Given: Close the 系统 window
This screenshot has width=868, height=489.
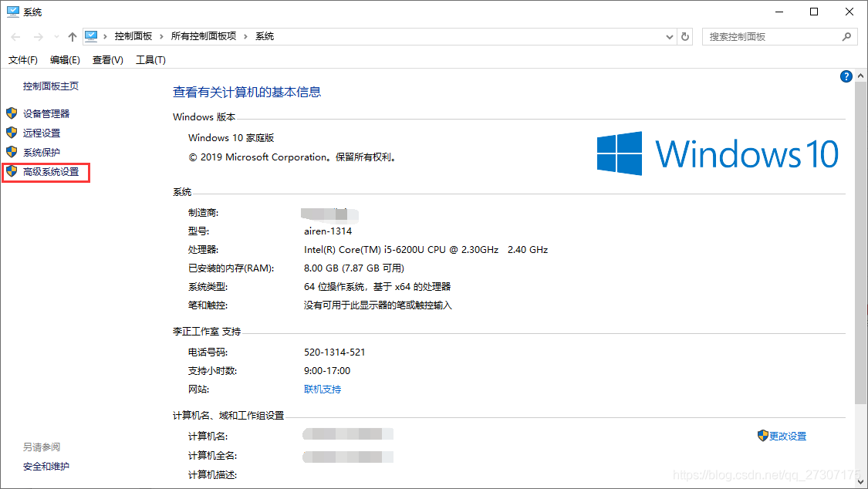Looking at the screenshot, I should tap(849, 12).
